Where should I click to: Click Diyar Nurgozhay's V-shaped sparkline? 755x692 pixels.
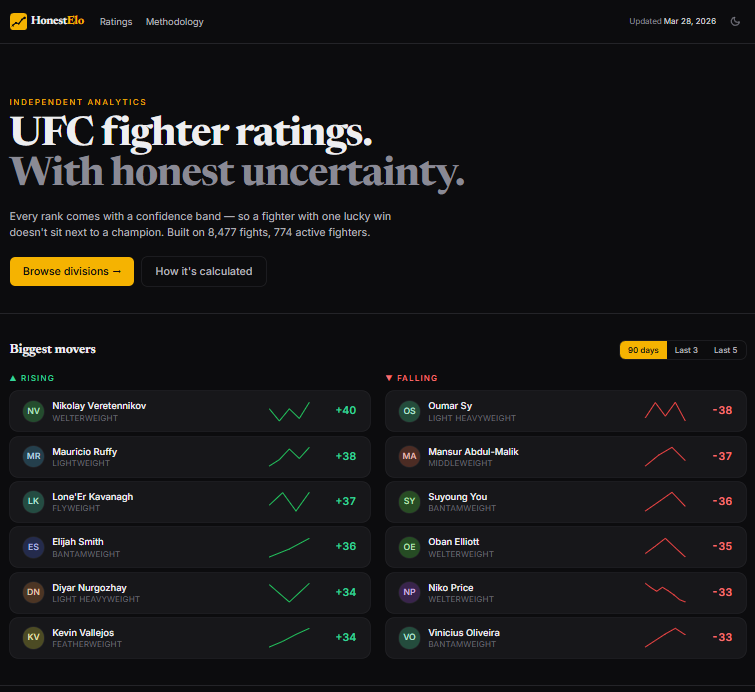pyautogui.click(x=289, y=592)
